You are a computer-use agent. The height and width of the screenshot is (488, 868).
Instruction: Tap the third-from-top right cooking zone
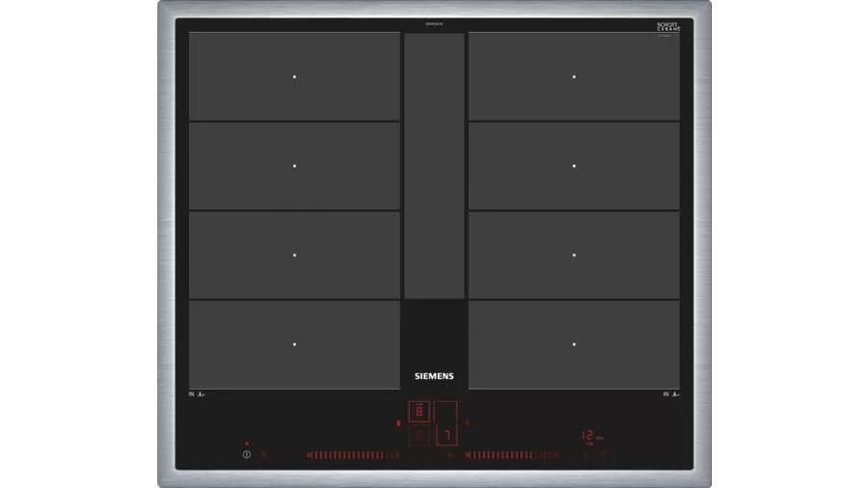coord(574,255)
